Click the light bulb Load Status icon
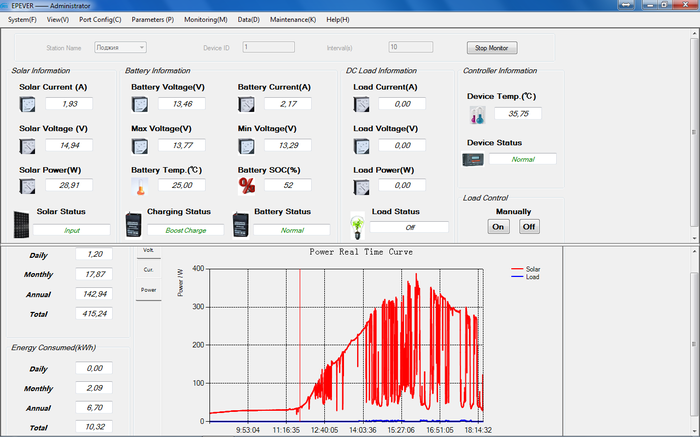 click(356, 225)
